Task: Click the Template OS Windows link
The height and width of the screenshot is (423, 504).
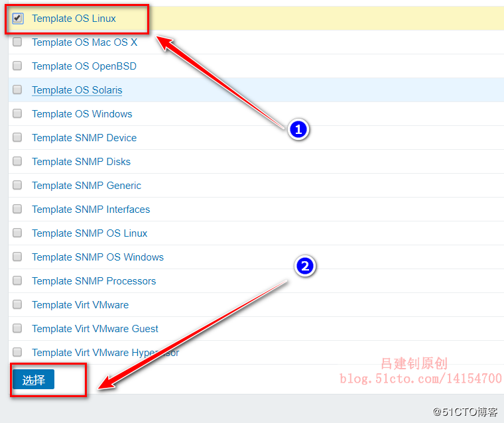Action: (x=82, y=114)
